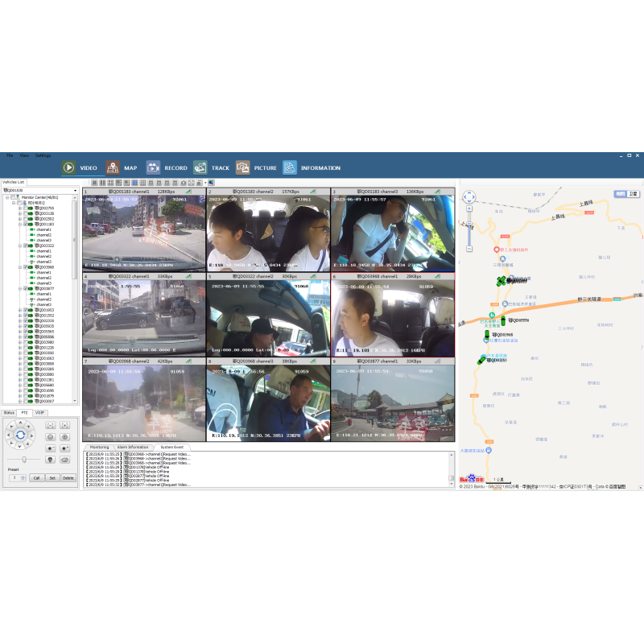Switch map to satellite view
This screenshot has height=644, width=644.
click(634, 194)
